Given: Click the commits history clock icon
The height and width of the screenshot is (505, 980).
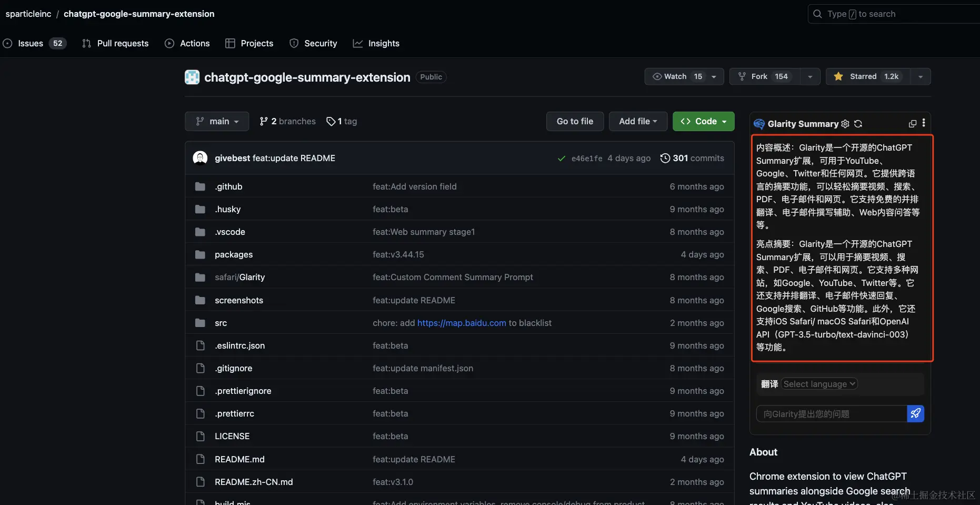Looking at the screenshot, I should point(665,158).
